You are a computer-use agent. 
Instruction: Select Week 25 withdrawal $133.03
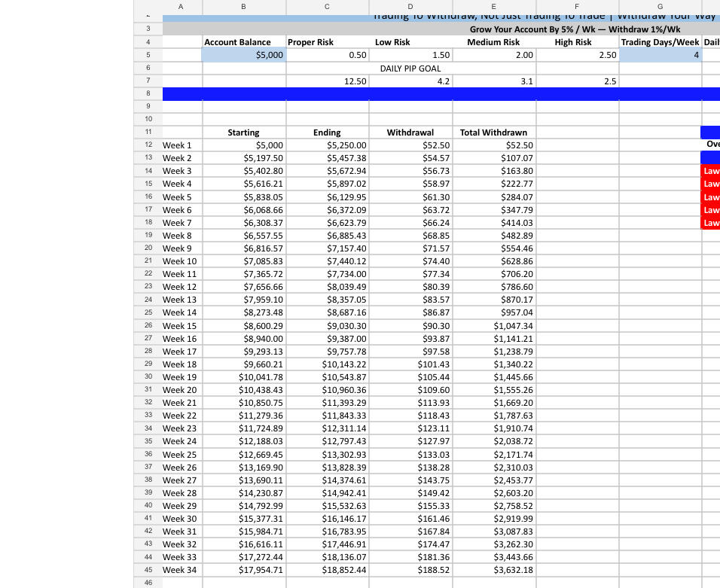(410, 455)
